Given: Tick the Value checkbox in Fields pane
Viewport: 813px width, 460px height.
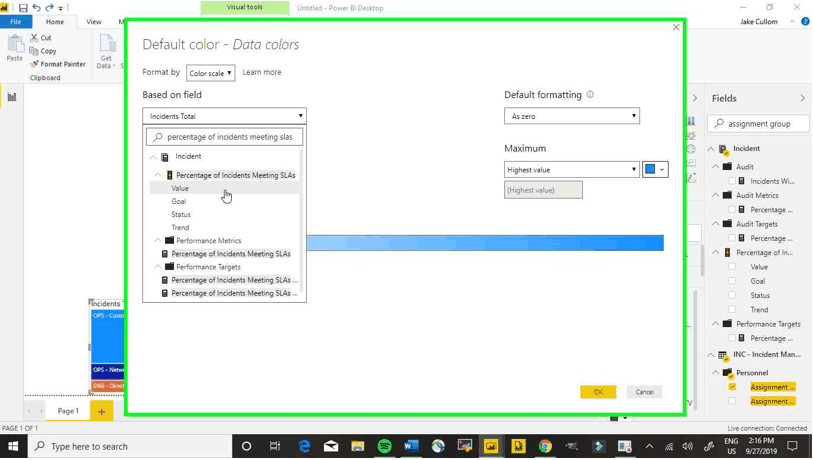Looking at the screenshot, I should click(732, 267).
